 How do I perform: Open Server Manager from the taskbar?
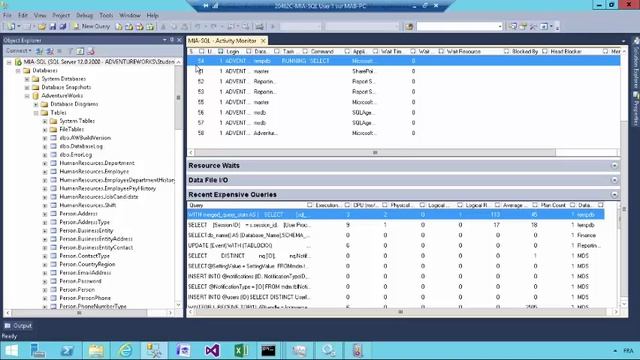tap(38, 350)
